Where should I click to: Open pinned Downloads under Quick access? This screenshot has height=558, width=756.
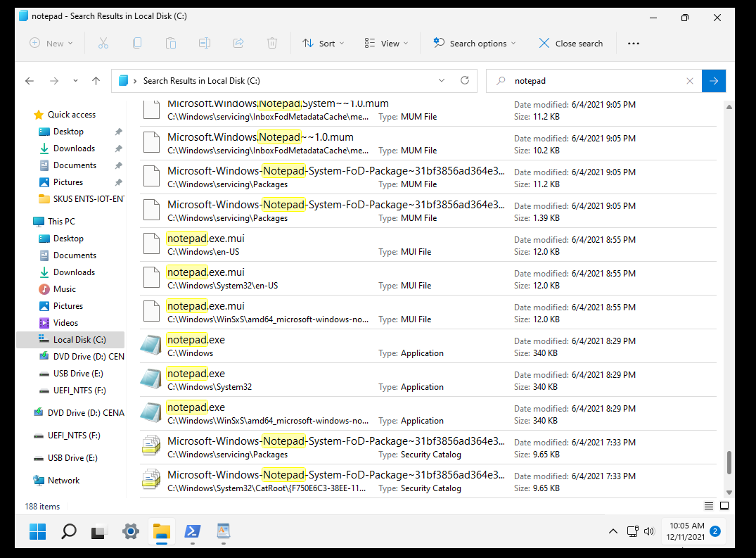[x=75, y=148]
